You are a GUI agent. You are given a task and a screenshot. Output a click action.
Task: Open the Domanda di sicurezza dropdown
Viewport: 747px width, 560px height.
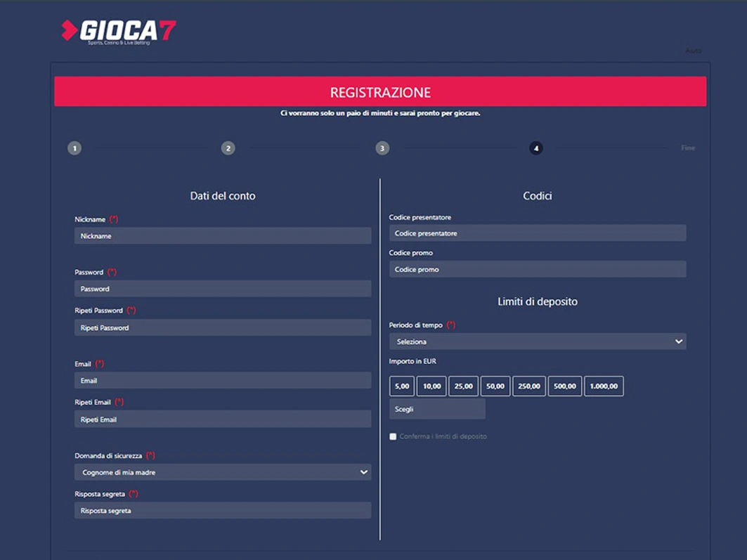click(223, 472)
